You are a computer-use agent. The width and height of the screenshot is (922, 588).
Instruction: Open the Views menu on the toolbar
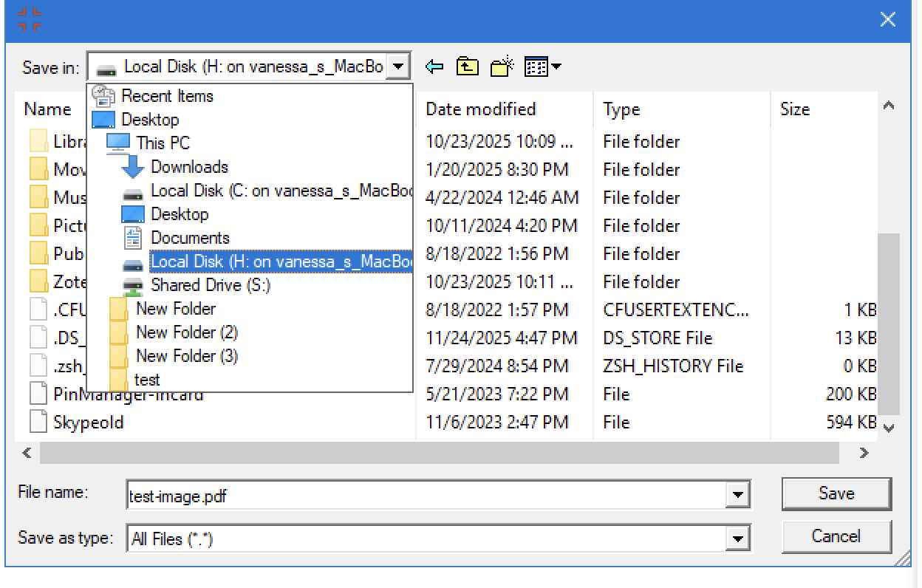pos(541,66)
